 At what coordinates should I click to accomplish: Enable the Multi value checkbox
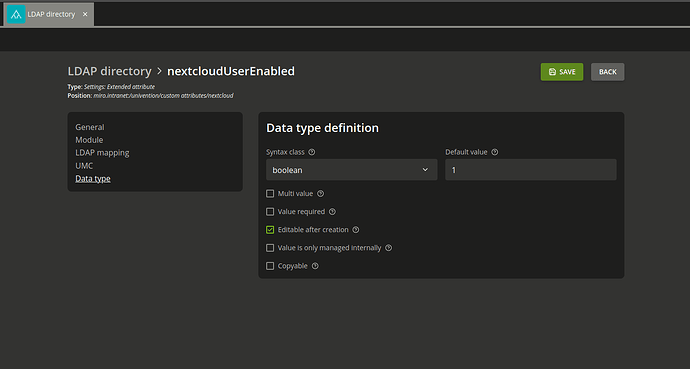click(270, 194)
